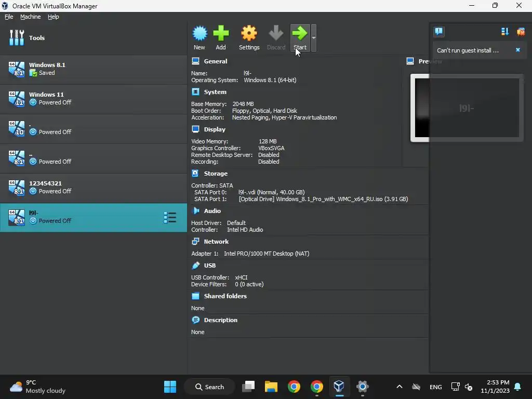This screenshot has height=399, width=532.
Task: Open the File menu
Action: [9, 17]
